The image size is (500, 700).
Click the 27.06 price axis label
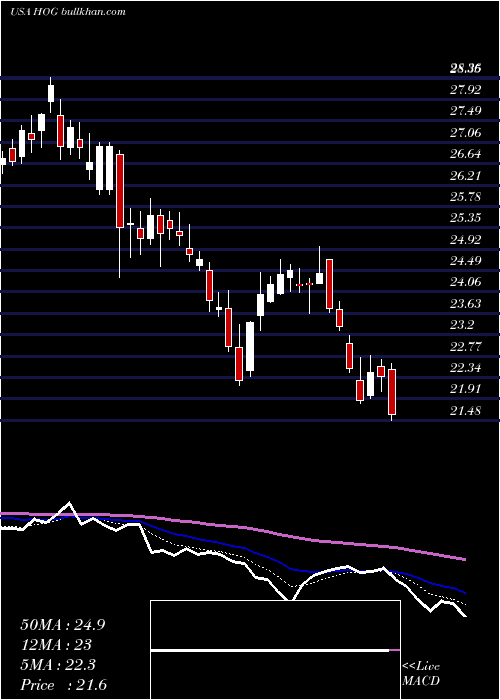click(x=466, y=133)
